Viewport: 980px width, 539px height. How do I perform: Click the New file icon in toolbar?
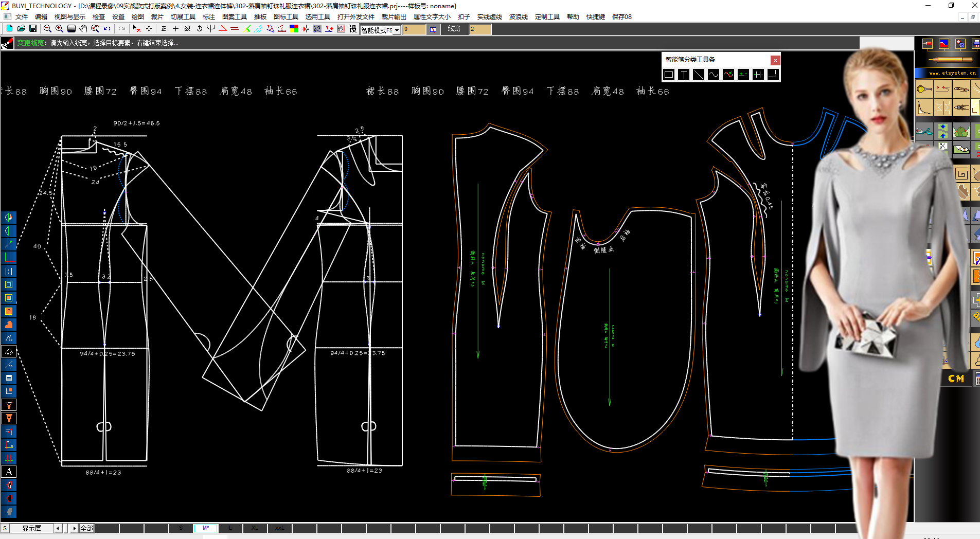click(9, 29)
